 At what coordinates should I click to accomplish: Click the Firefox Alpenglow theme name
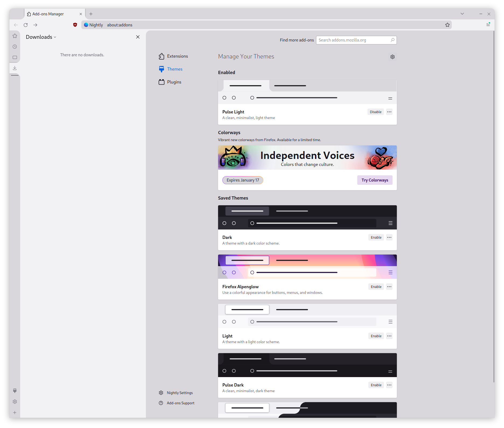point(240,287)
